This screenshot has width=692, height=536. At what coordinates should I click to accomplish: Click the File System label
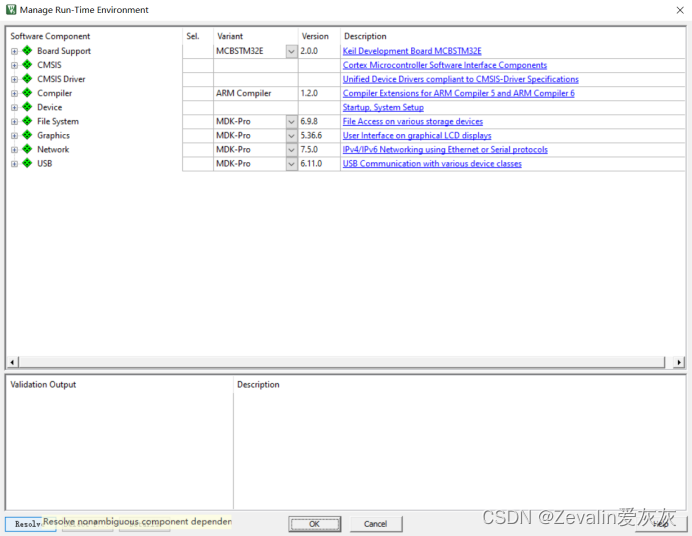[58, 121]
